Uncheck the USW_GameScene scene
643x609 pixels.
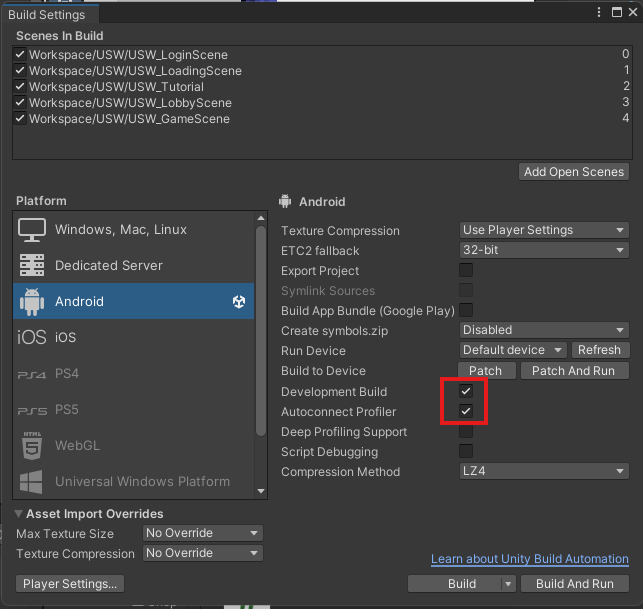(x=20, y=119)
